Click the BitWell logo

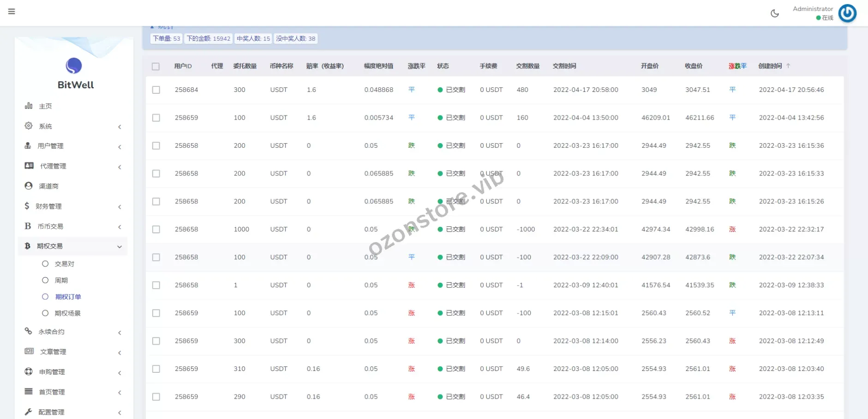point(74,66)
